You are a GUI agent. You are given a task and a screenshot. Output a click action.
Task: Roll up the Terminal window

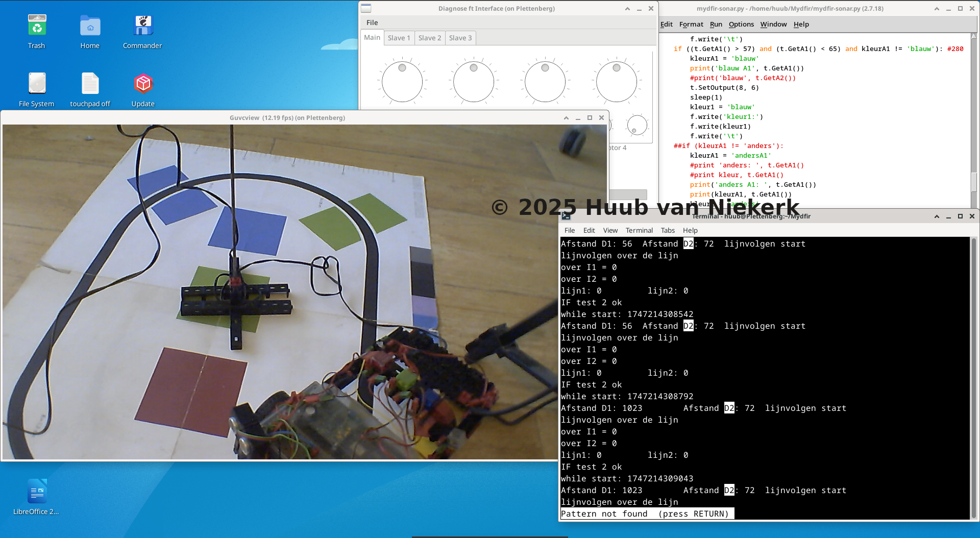point(937,216)
